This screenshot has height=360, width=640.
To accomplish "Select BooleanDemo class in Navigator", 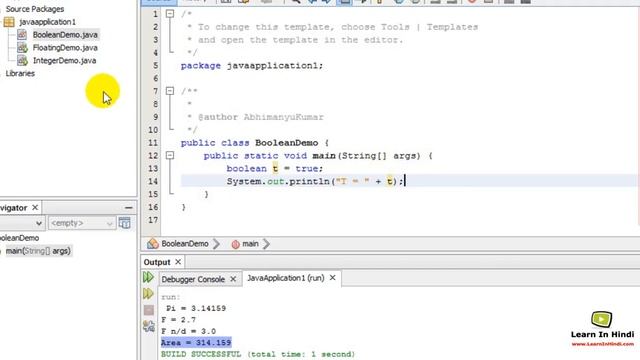I will [19, 238].
